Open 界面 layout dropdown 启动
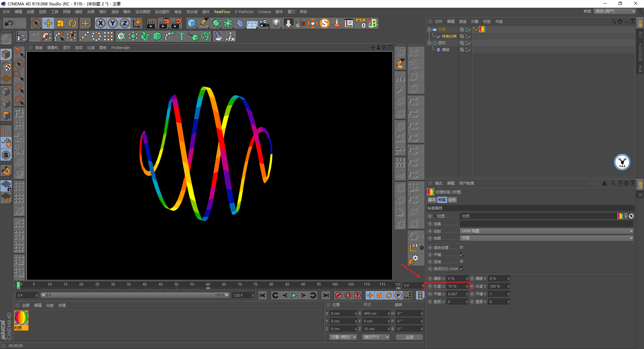Image resolution: width=644 pixels, height=349 pixels. pyautogui.click(x=615, y=11)
